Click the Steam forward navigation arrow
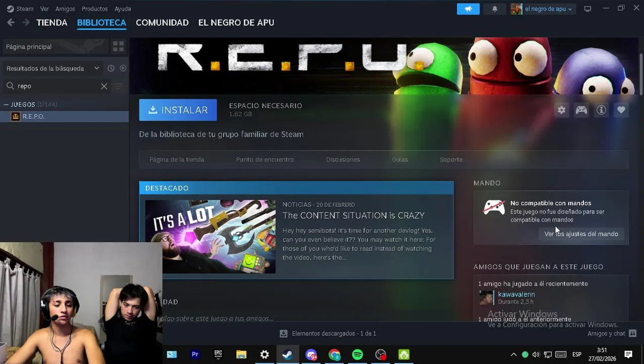644x364 pixels. [26, 23]
